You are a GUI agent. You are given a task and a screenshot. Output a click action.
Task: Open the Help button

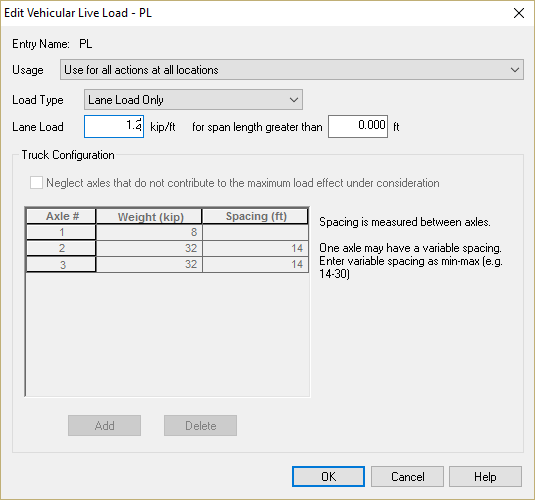(x=485, y=476)
